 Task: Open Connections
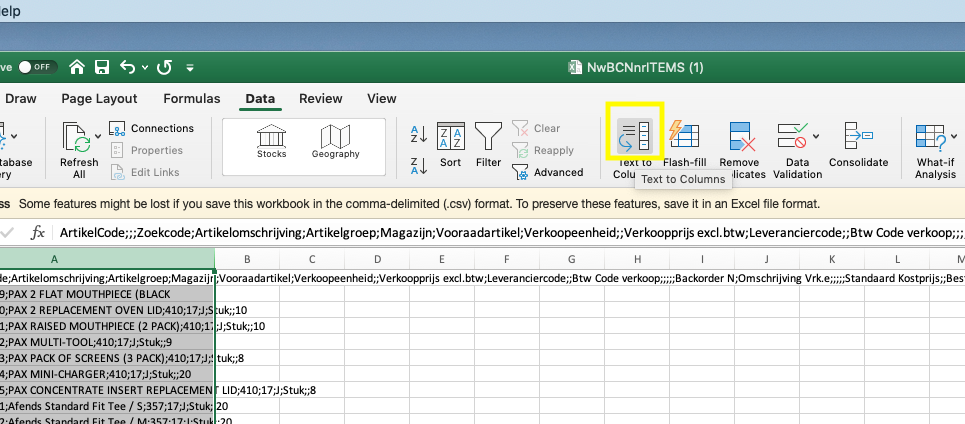[x=152, y=128]
